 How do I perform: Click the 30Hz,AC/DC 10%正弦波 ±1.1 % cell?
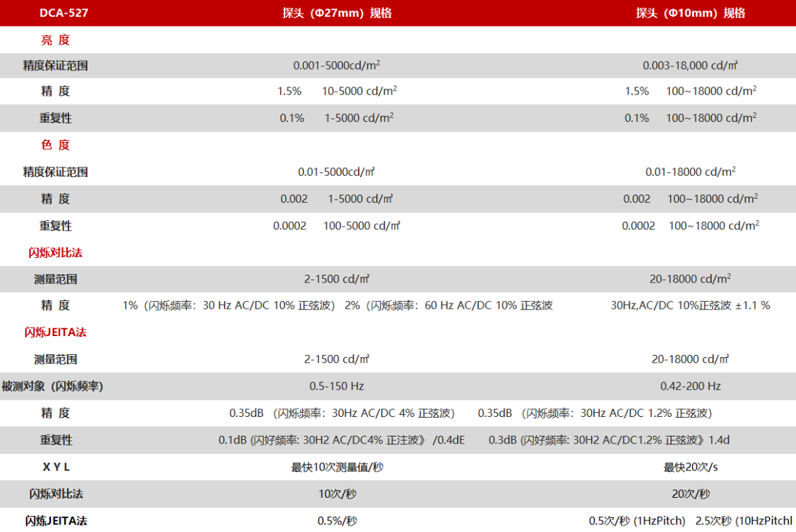(691, 305)
